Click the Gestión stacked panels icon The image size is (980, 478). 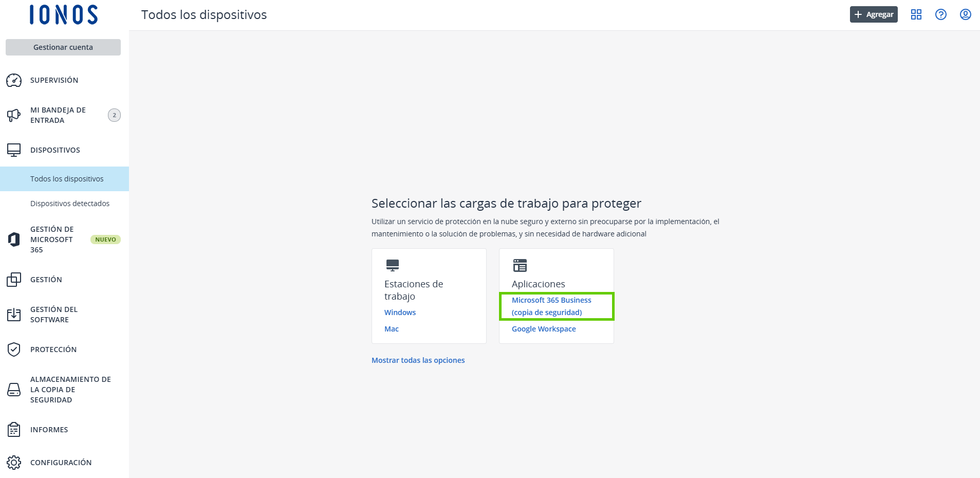pyautogui.click(x=13, y=280)
